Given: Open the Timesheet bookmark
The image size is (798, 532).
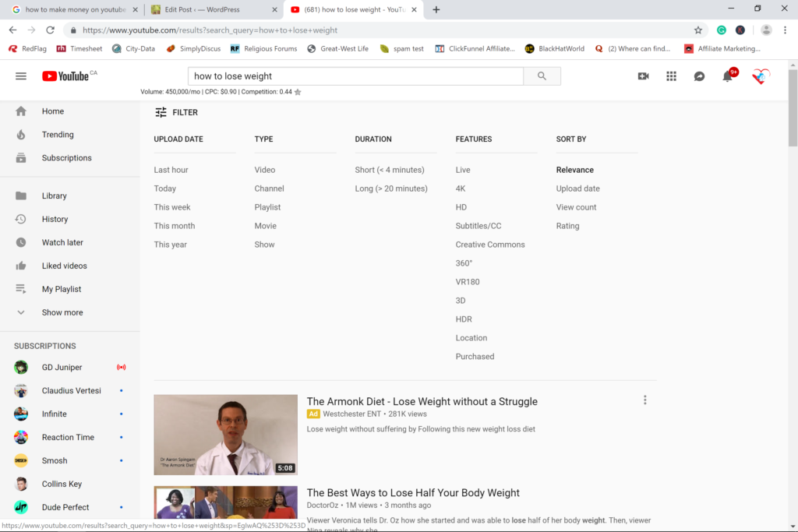Looking at the screenshot, I should point(79,49).
